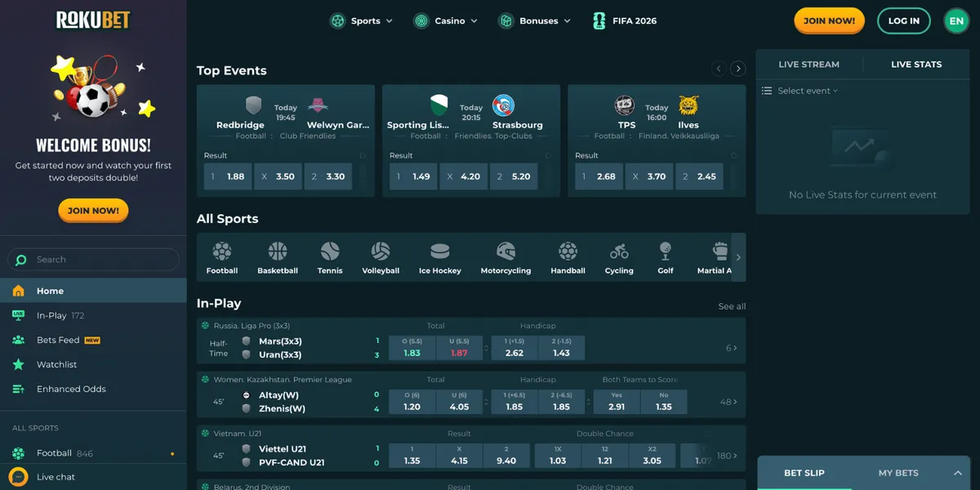Bet Double Chance X2 at 3.05
The width and height of the screenshot is (980, 490).
(x=652, y=455)
